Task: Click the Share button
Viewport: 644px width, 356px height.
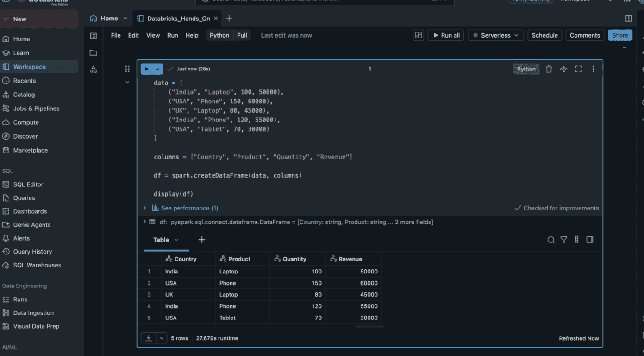Action: tap(620, 35)
